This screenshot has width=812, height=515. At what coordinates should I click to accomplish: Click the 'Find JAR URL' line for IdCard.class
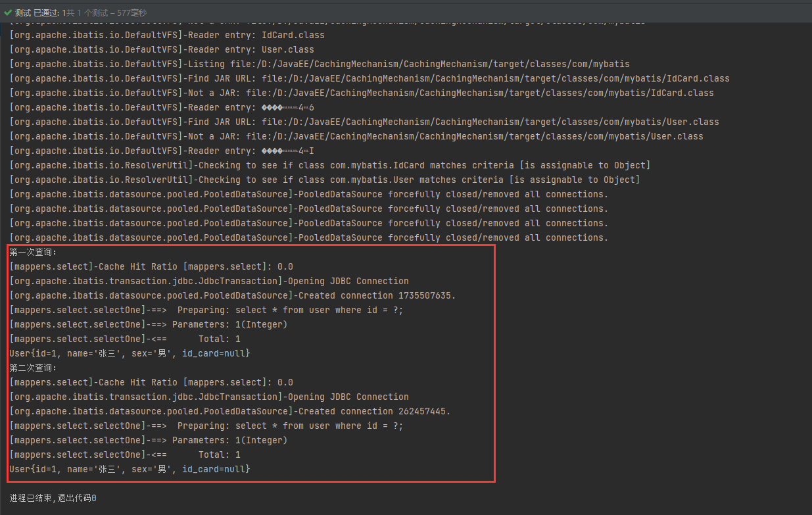(x=370, y=79)
